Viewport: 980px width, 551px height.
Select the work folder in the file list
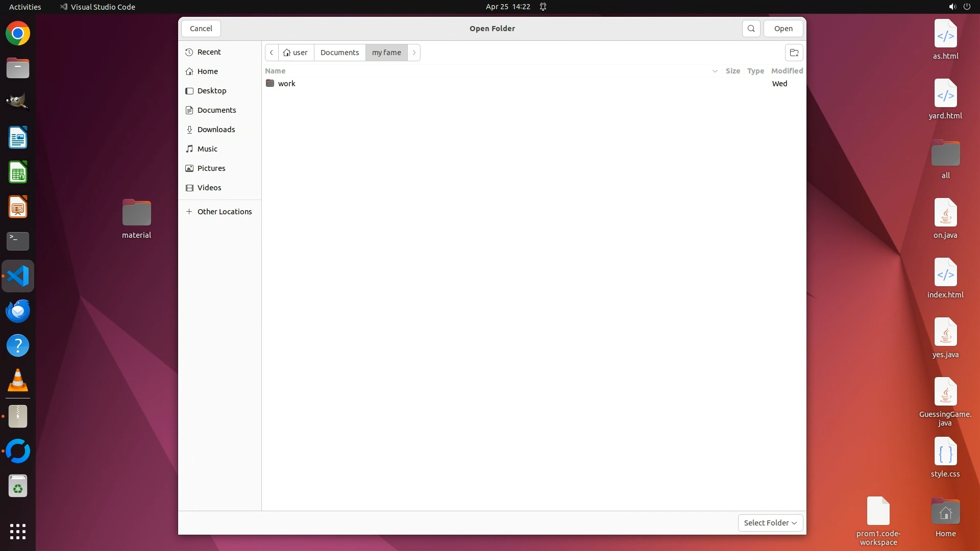[x=286, y=84]
